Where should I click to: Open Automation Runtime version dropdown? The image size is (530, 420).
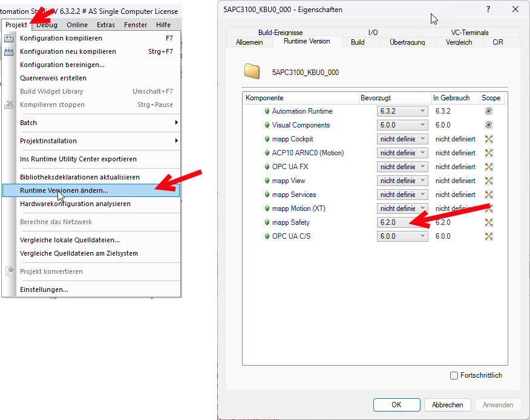(x=402, y=111)
